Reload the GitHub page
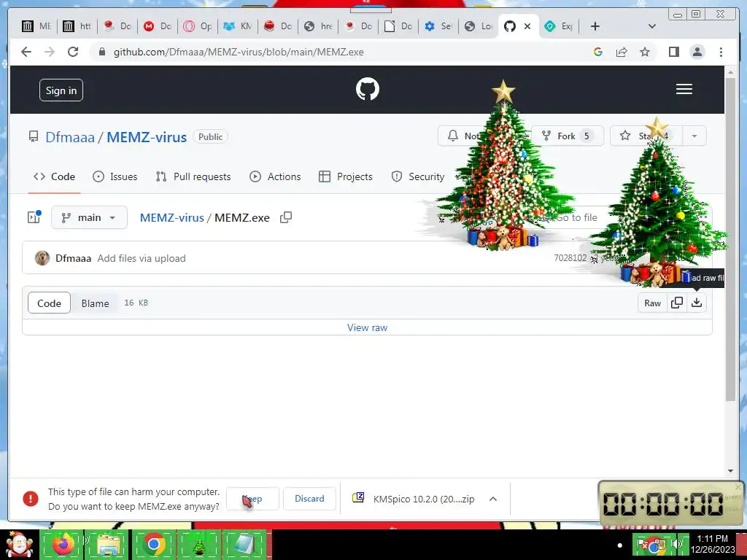Viewport: 747px width, 560px height. 73,52
